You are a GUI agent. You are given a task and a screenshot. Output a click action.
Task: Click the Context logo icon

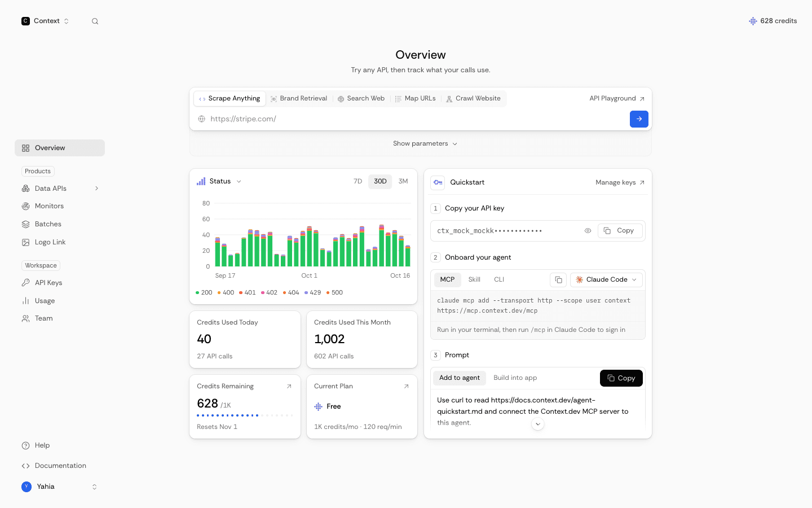25,21
